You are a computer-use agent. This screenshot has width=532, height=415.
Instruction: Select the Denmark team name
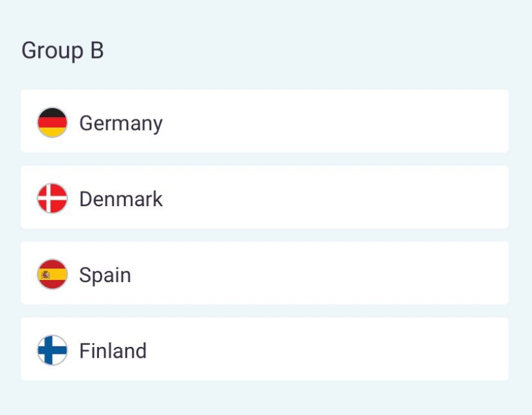point(121,199)
